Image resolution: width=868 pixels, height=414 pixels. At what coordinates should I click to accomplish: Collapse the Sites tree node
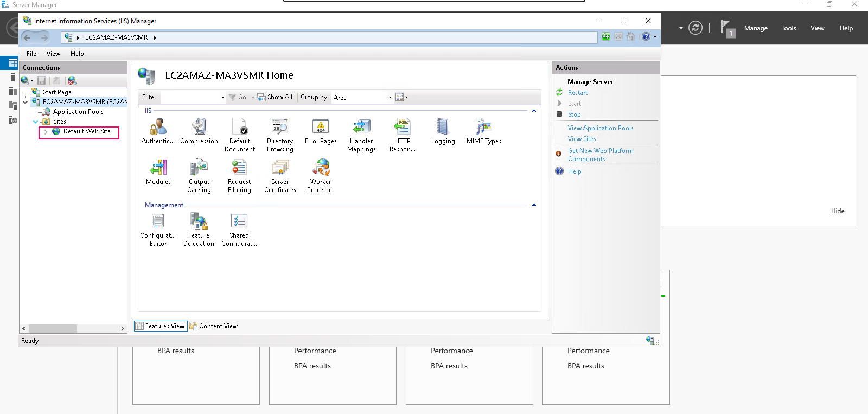point(35,122)
